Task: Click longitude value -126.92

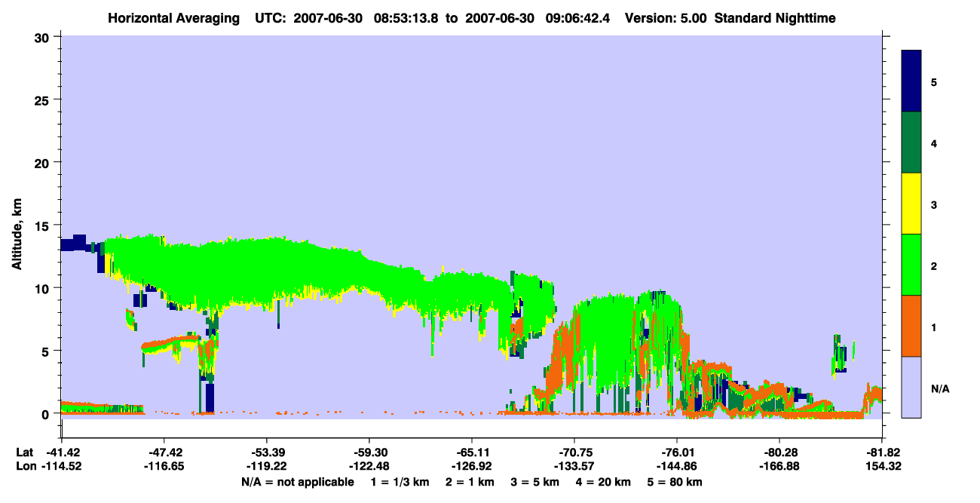Action: pos(471,466)
